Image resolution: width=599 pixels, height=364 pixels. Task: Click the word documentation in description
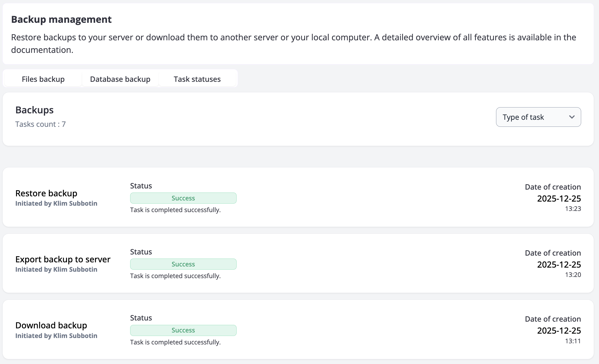42,50
